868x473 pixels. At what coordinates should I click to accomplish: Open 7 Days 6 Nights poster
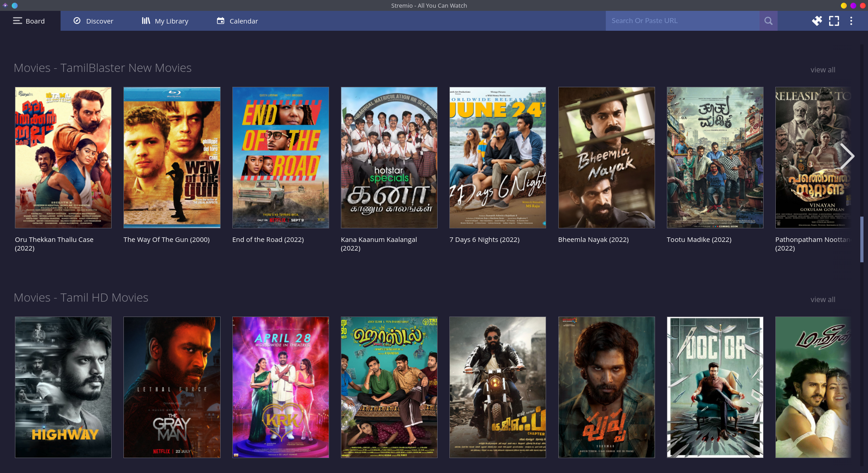[498, 157]
